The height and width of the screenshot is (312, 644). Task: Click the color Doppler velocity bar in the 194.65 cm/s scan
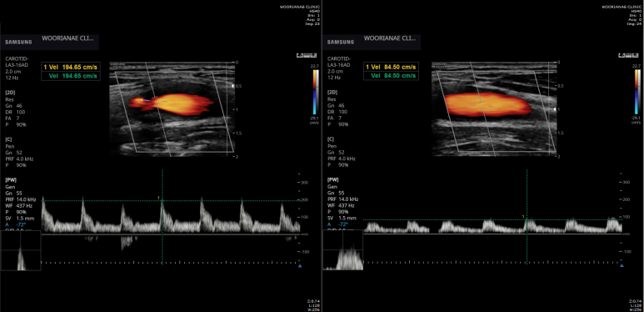click(315, 91)
